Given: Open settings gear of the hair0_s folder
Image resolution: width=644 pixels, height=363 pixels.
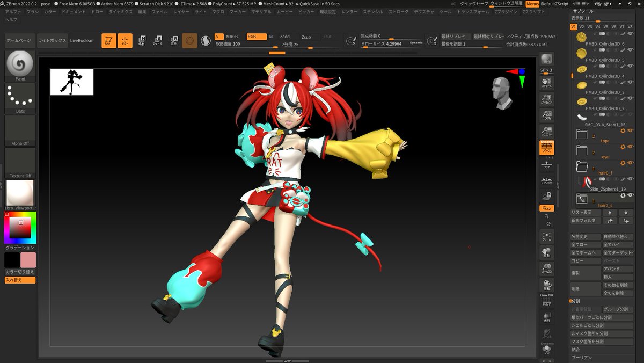Looking at the screenshot, I should pyautogui.click(x=623, y=195).
